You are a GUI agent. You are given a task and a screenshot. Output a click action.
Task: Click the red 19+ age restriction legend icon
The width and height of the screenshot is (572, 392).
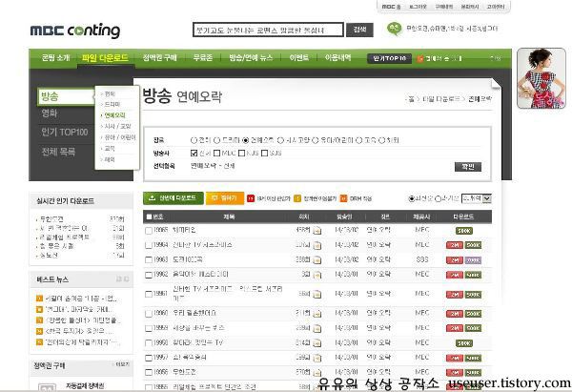click(251, 198)
